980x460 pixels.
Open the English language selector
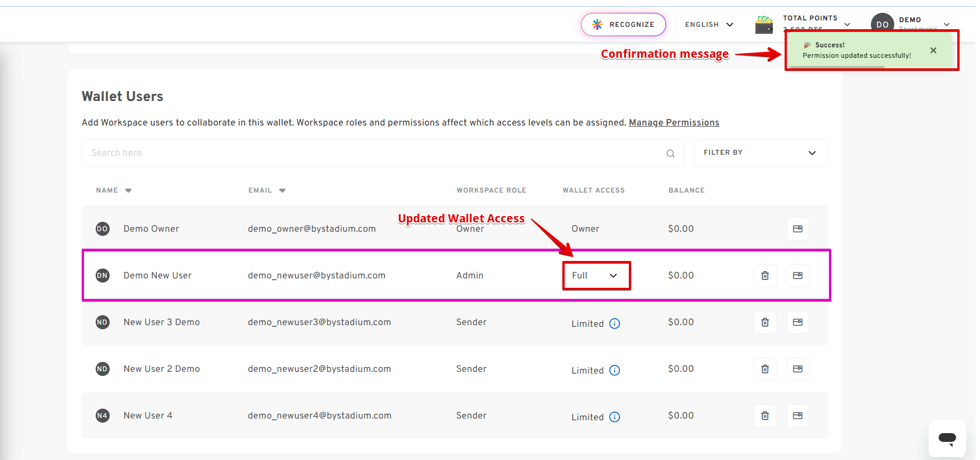(x=709, y=25)
